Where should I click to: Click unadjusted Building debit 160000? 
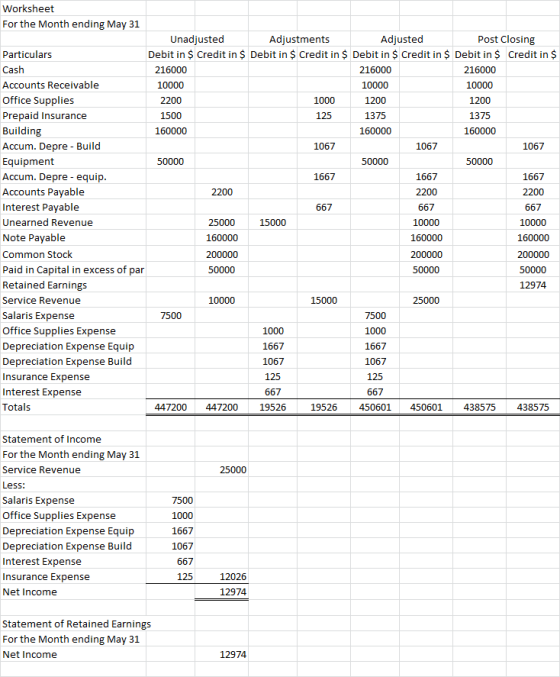coord(171,131)
